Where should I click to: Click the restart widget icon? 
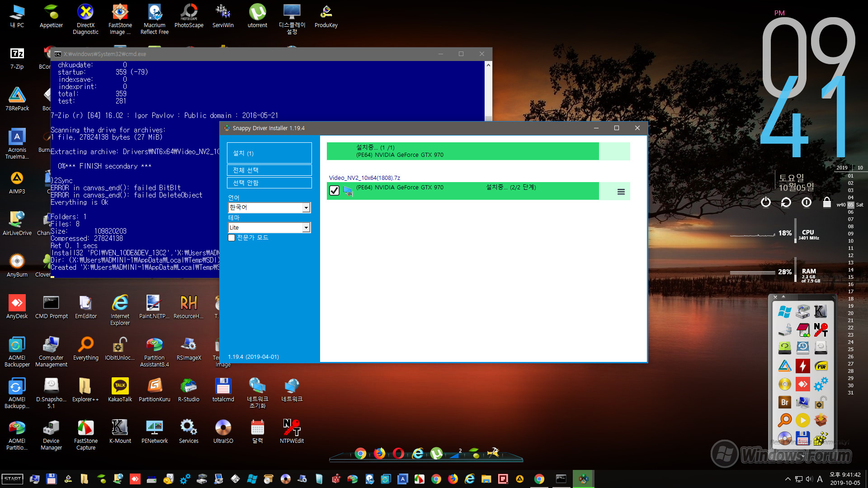tap(786, 202)
